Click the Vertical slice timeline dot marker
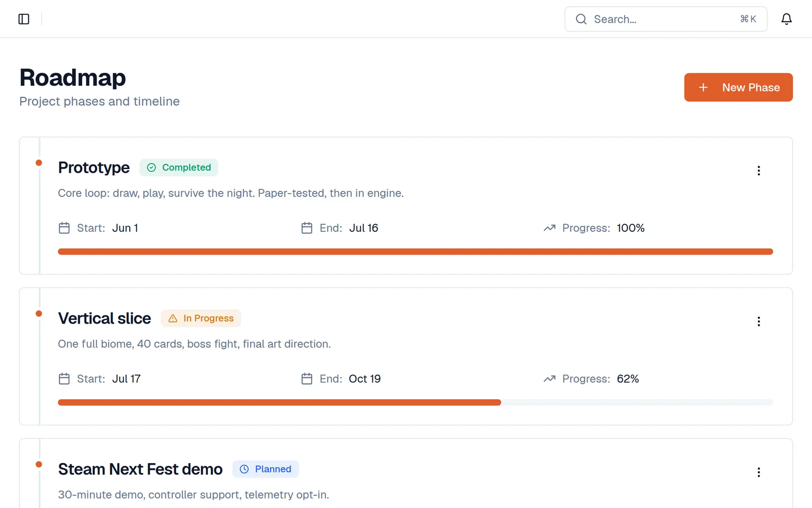This screenshot has height=508, width=812. pos(39,314)
